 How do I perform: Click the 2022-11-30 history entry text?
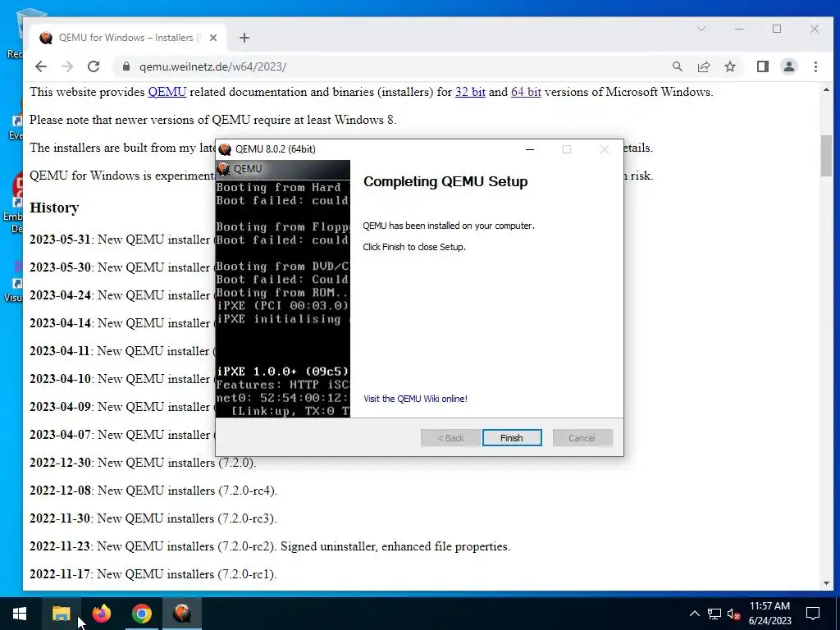[x=153, y=518]
